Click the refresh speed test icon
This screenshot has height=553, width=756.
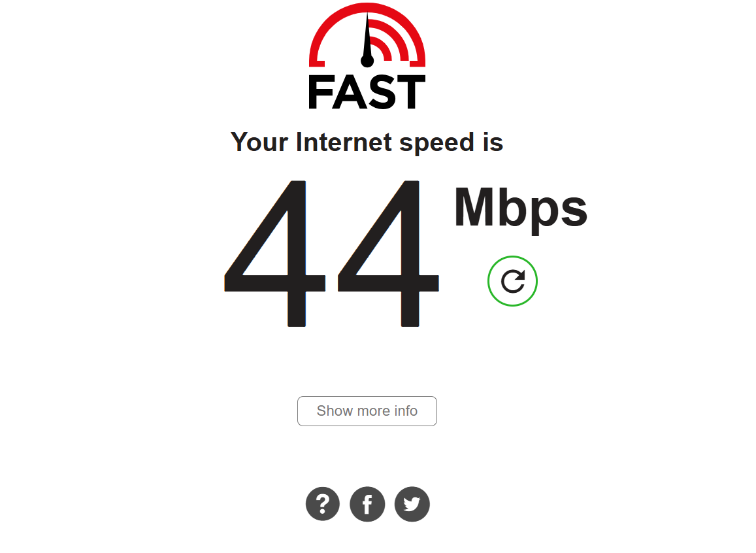512,281
